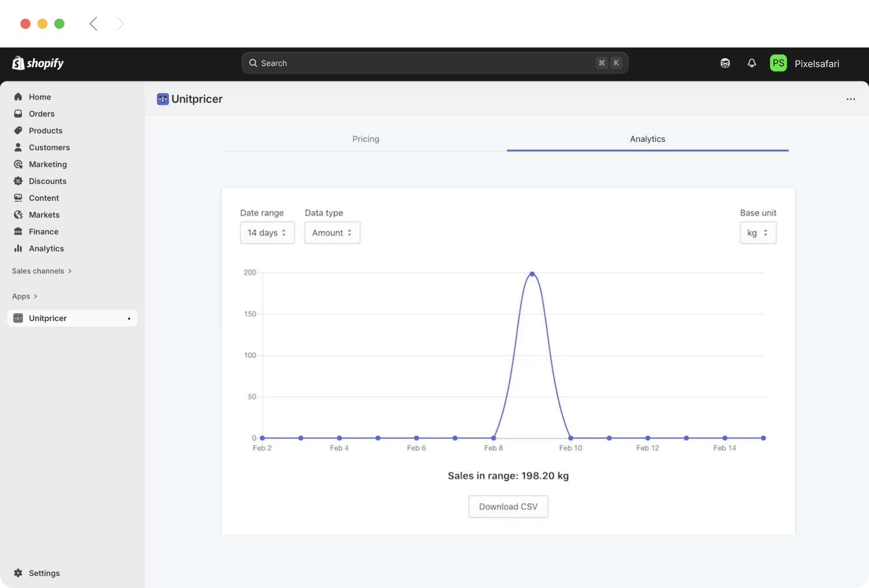Open the Date range selector
The height and width of the screenshot is (588, 869).
[x=267, y=232]
